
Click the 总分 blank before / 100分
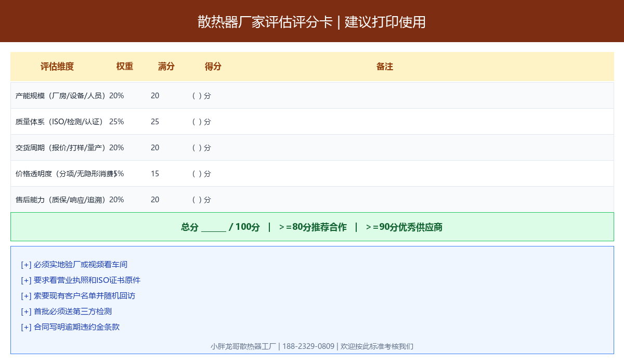pos(213,227)
